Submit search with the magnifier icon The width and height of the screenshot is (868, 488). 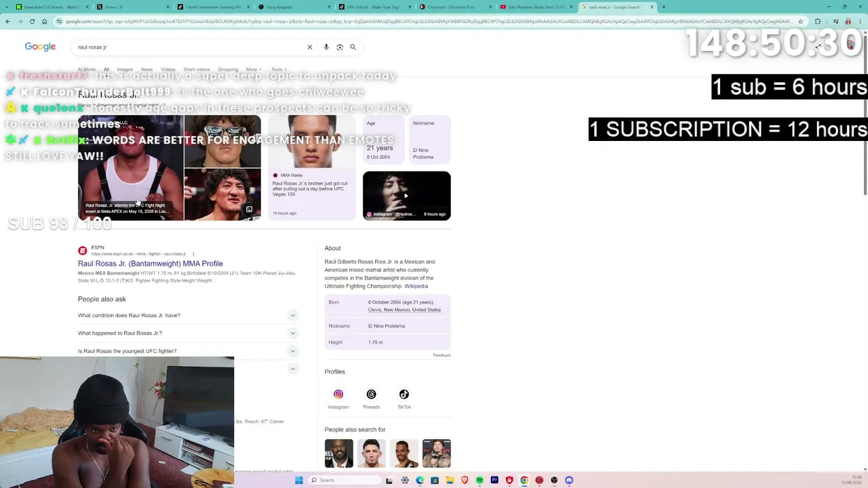click(353, 47)
